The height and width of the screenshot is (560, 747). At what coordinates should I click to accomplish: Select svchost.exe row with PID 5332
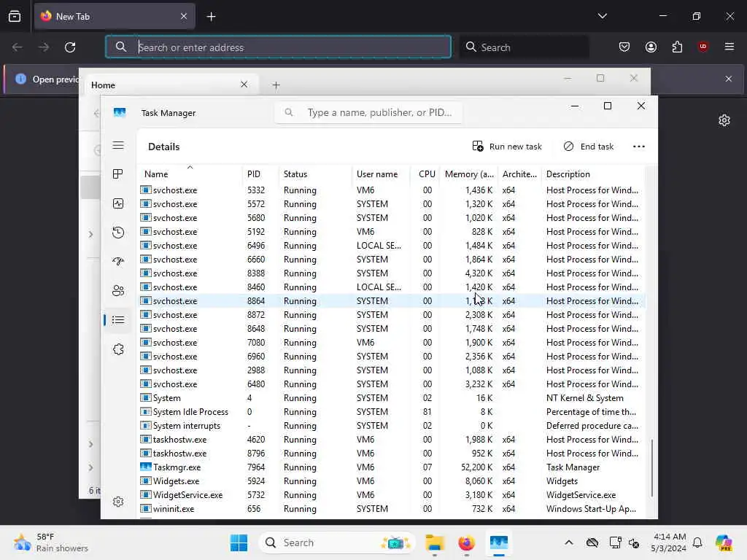point(392,190)
